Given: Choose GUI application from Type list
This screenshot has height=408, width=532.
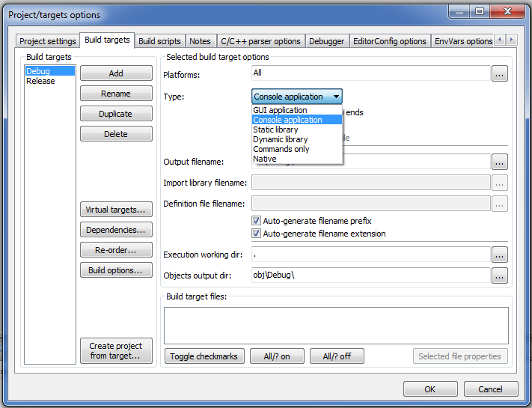Looking at the screenshot, I should pyautogui.click(x=280, y=110).
